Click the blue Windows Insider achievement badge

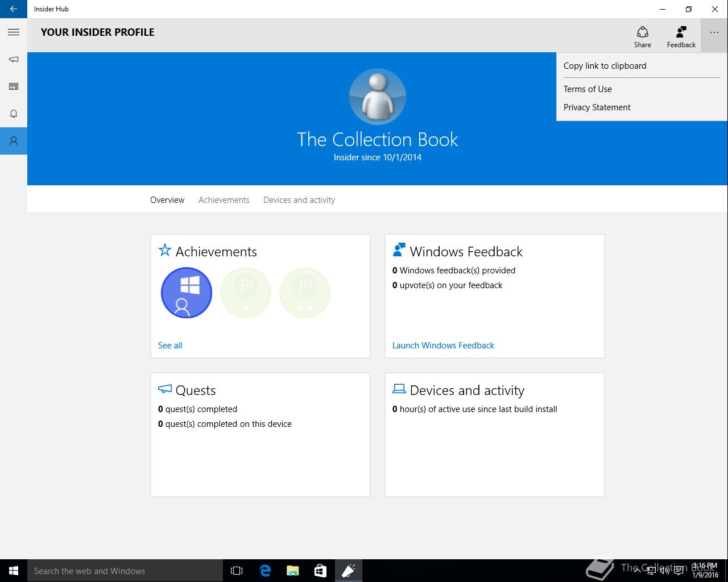187,293
